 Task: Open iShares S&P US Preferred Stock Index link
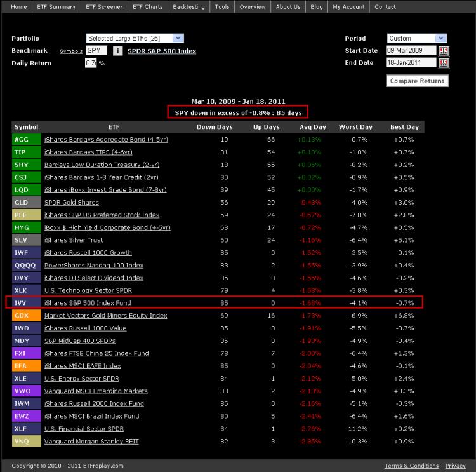102,215
